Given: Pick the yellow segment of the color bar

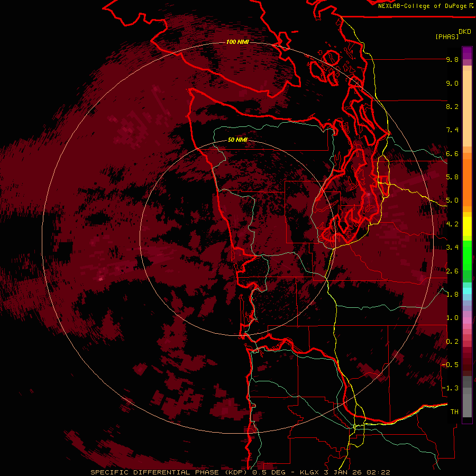Looking at the screenshot, I should coord(467,226).
